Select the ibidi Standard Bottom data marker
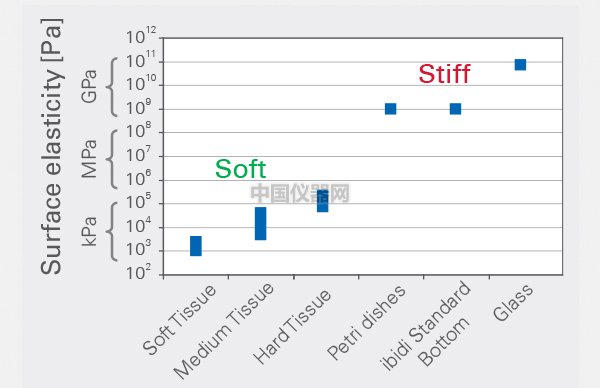Image resolution: width=600 pixels, height=388 pixels. (x=455, y=109)
